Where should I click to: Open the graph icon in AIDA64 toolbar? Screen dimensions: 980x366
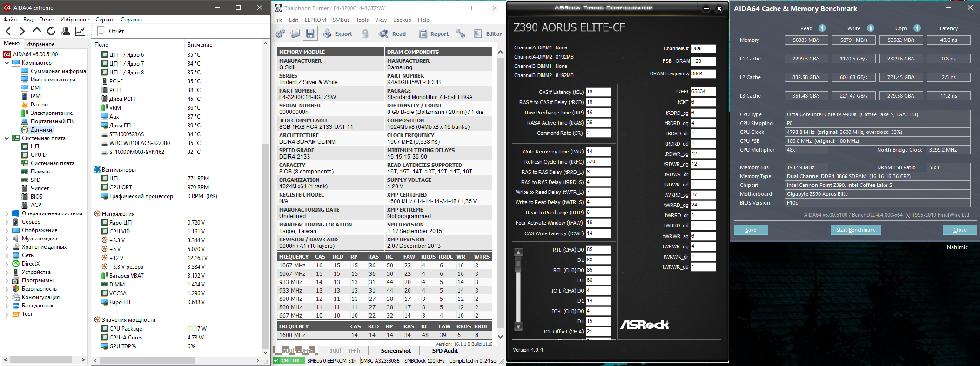click(x=80, y=31)
